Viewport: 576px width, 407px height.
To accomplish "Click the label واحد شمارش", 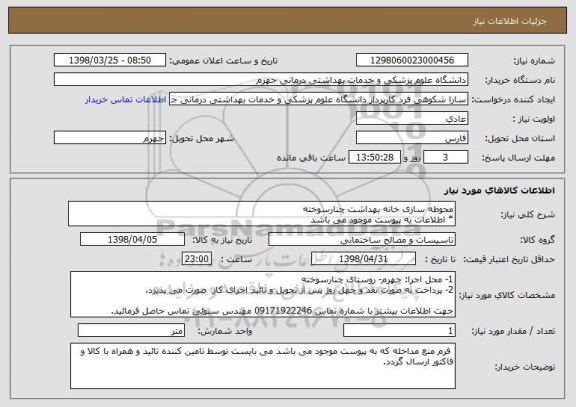I will click(225, 331).
